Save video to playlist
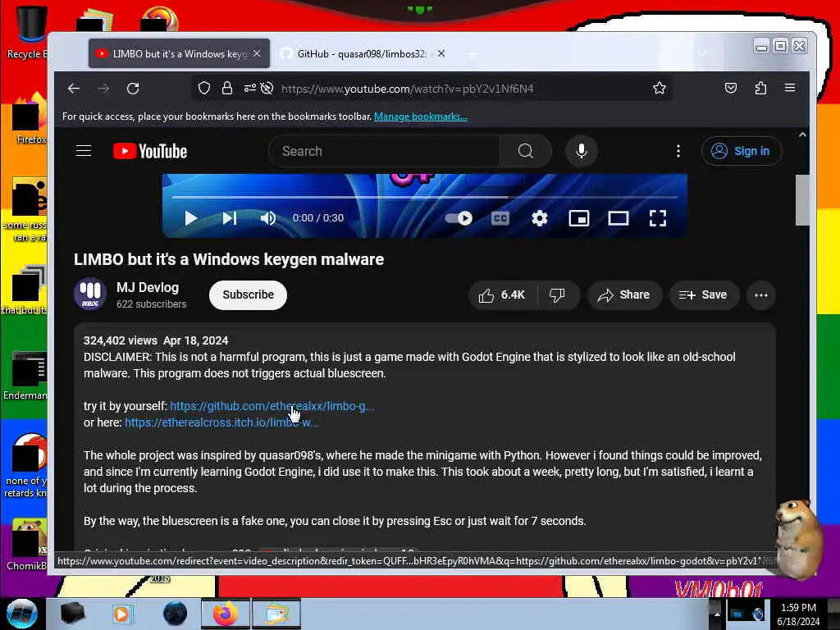The image size is (840, 630). (703, 295)
